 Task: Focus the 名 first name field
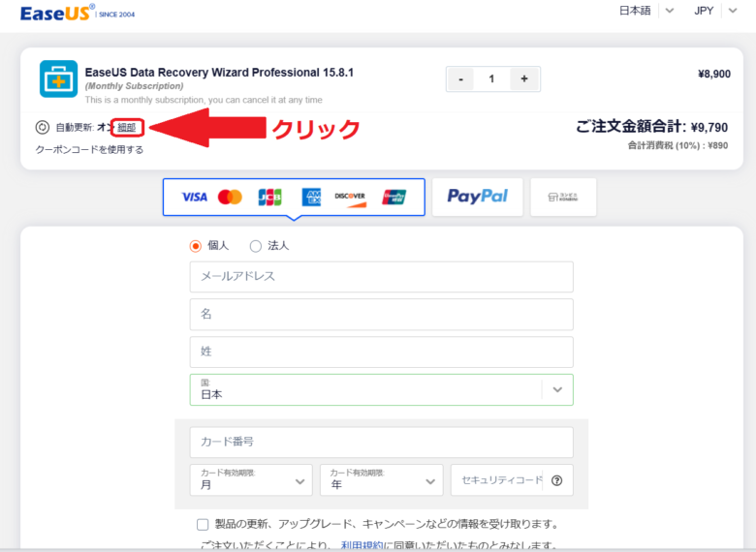(x=381, y=315)
